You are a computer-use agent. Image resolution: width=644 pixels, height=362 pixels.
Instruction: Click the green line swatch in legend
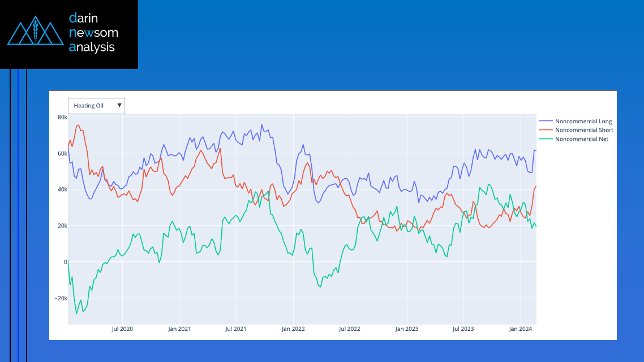[546, 139]
